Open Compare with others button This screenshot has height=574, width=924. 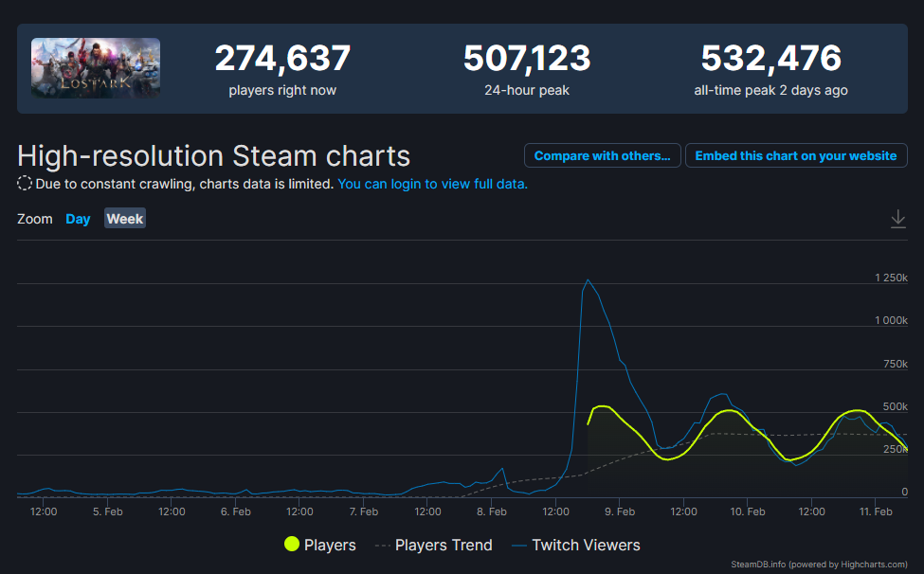[x=602, y=156]
